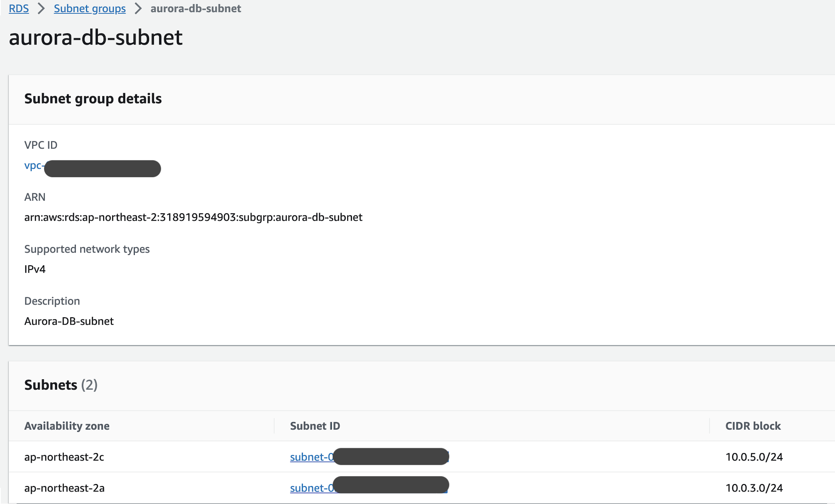835x504 pixels.
Task: Open the ap-northeast-2c subnet ID link
Action: click(311, 457)
